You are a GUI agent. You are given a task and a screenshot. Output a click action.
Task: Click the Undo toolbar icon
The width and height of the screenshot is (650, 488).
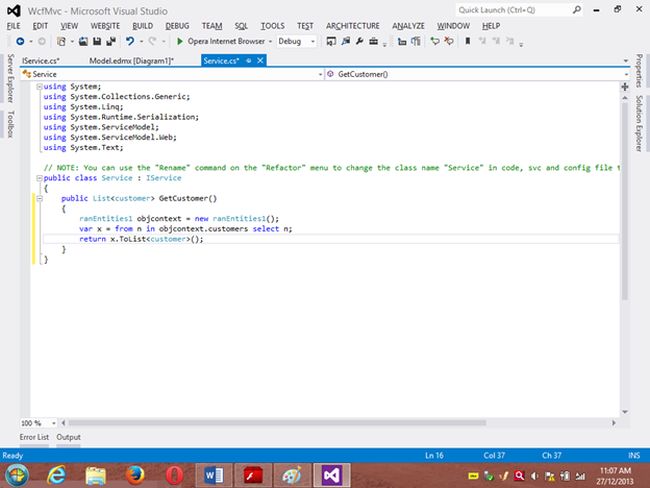[x=130, y=41]
